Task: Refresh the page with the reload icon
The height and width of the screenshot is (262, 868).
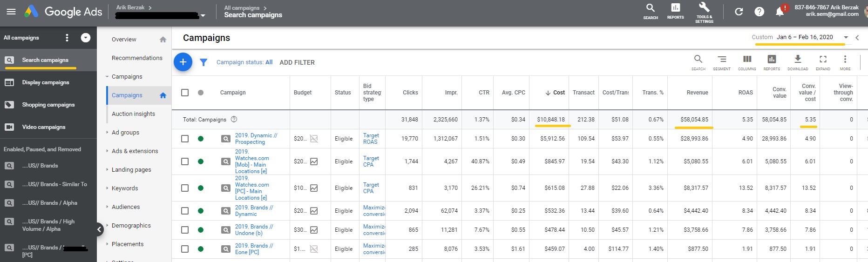Action: pyautogui.click(x=739, y=12)
